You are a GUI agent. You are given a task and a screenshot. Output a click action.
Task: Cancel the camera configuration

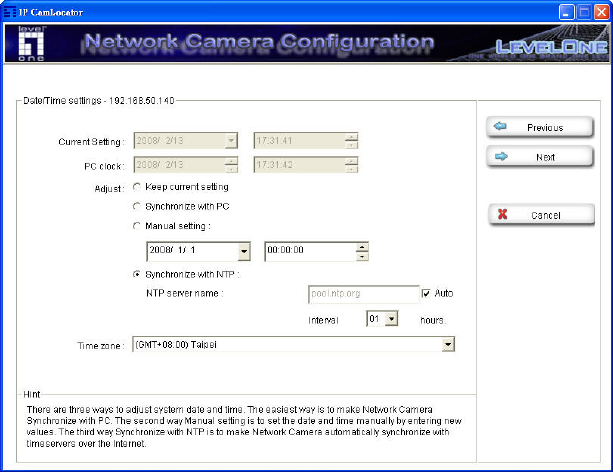tap(541, 215)
